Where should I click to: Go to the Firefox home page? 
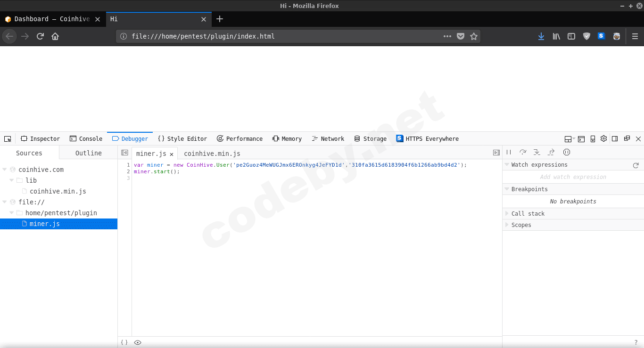pyautogui.click(x=55, y=36)
